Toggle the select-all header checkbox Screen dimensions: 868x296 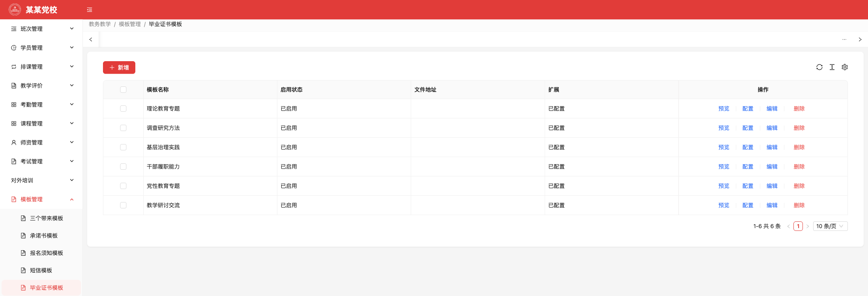pyautogui.click(x=123, y=90)
